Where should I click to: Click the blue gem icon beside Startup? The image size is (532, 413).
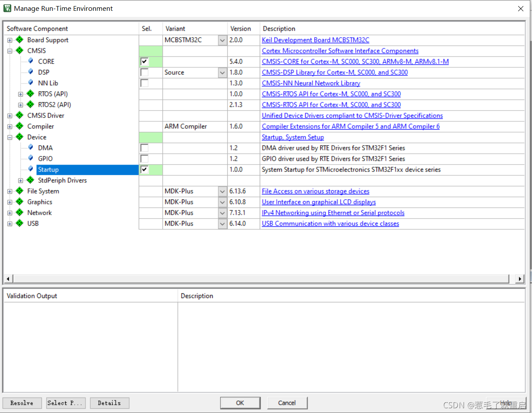coord(31,169)
